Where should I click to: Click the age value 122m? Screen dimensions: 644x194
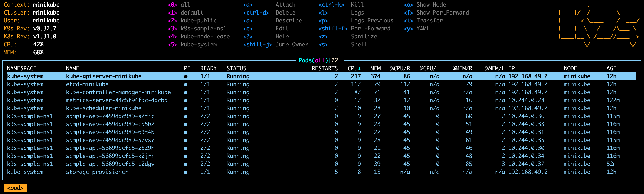pos(613,100)
